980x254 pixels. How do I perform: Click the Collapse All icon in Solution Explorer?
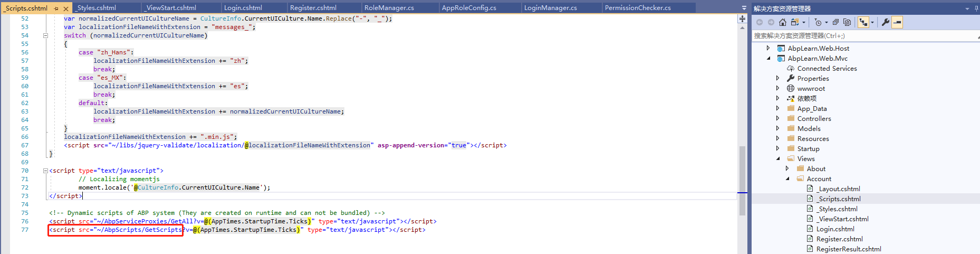click(835, 22)
